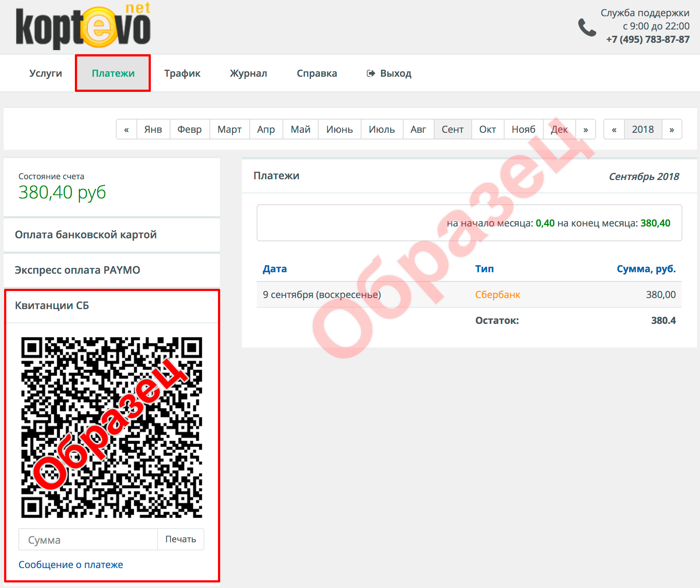This screenshot has width=700, height=588.
Task: Open the Услуги menu section
Action: 46,73
